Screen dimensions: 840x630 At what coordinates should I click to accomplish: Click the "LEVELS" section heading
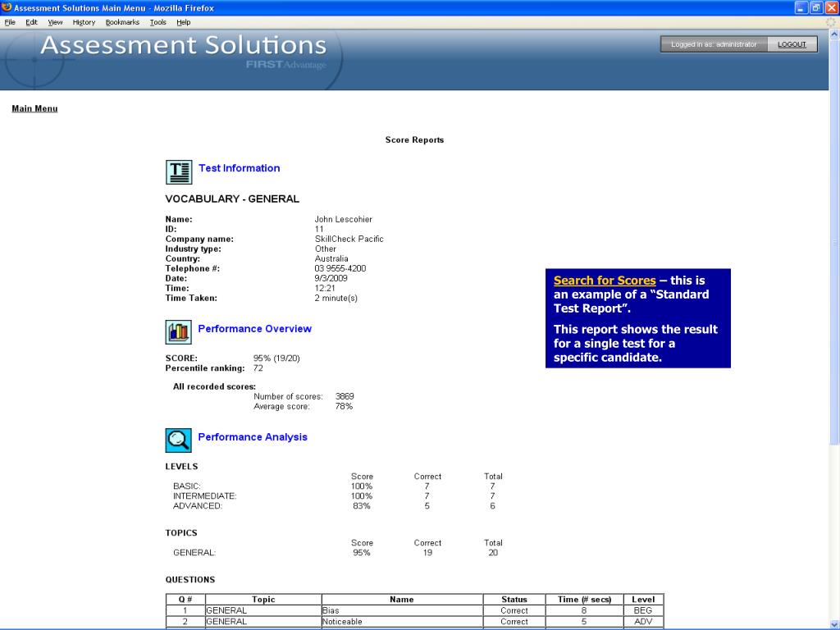point(181,467)
